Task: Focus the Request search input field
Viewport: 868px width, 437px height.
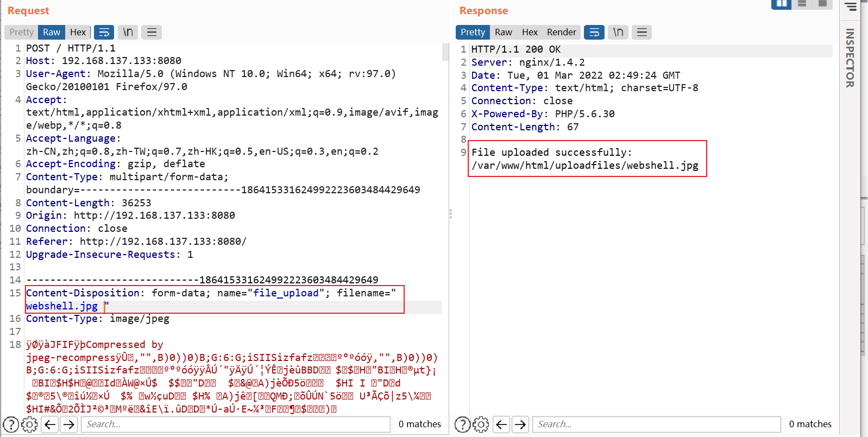Action: [236, 424]
